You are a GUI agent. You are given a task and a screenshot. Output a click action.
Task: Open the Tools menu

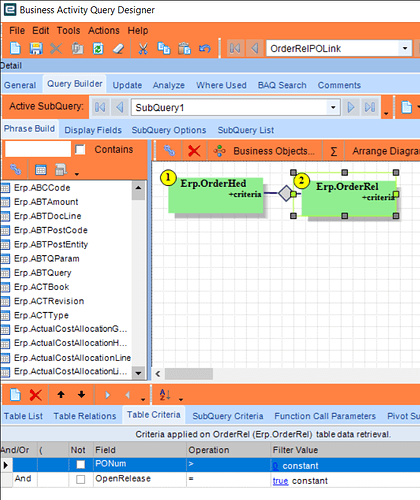[68, 31]
